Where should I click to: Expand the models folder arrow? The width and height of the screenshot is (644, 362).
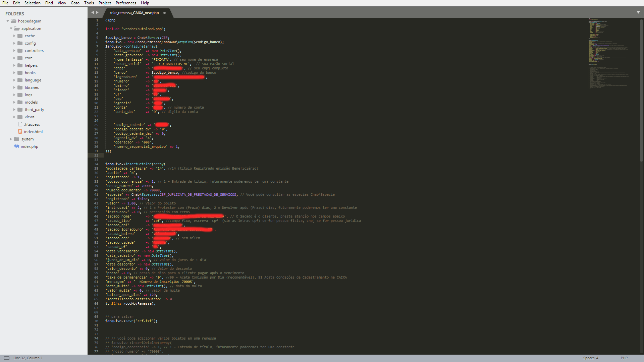point(14,102)
